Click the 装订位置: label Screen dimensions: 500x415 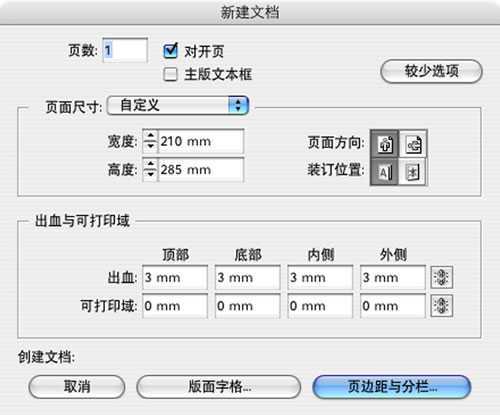tap(336, 170)
